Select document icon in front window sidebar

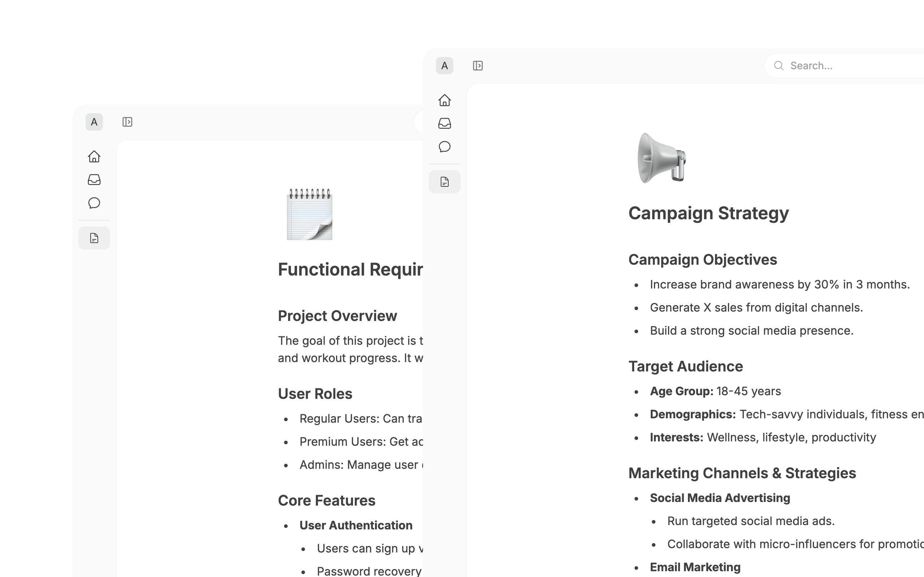click(444, 182)
